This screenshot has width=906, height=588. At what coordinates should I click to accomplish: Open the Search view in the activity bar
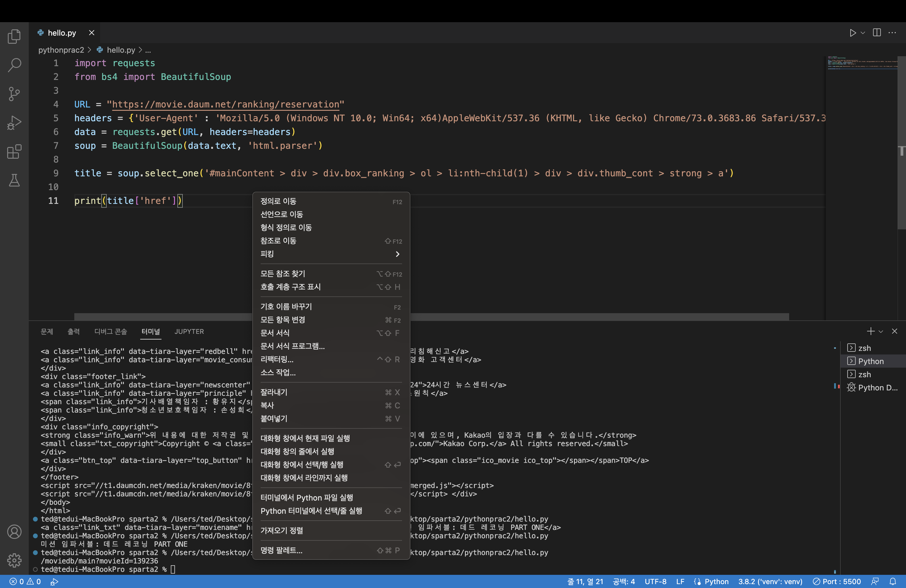tap(14, 65)
